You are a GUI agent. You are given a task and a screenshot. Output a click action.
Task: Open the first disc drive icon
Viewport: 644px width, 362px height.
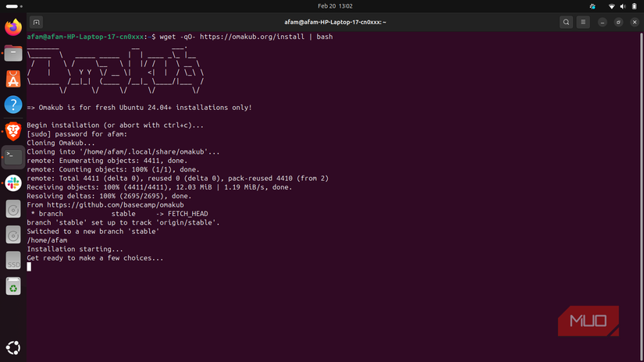pos(13,209)
